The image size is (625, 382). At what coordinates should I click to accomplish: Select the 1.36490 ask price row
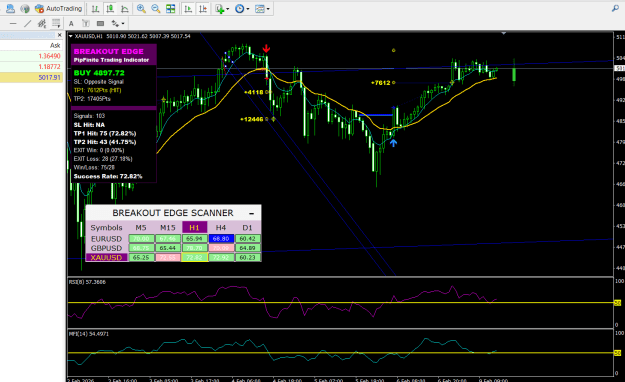tap(31, 56)
